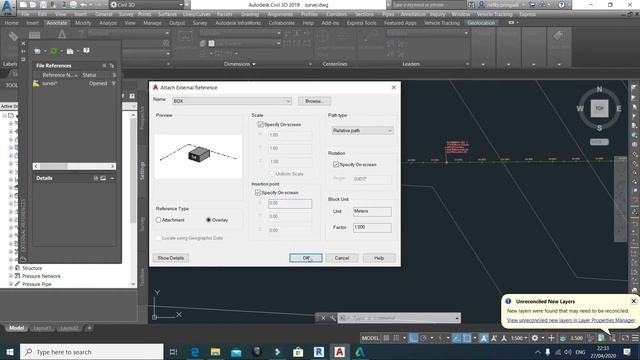The width and height of the screenshot is (640, 360).
Task: Expand the Dimensions ribbon panel
Action: coord(240,64)
